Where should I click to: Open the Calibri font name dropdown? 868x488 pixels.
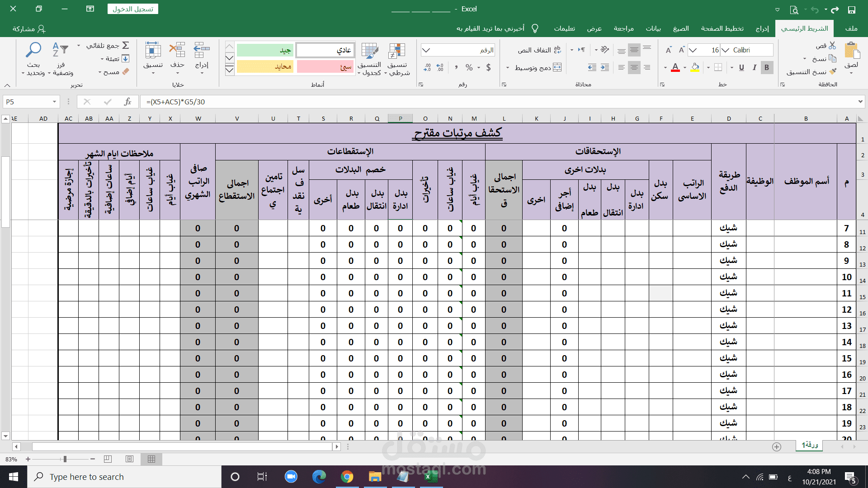725,50
